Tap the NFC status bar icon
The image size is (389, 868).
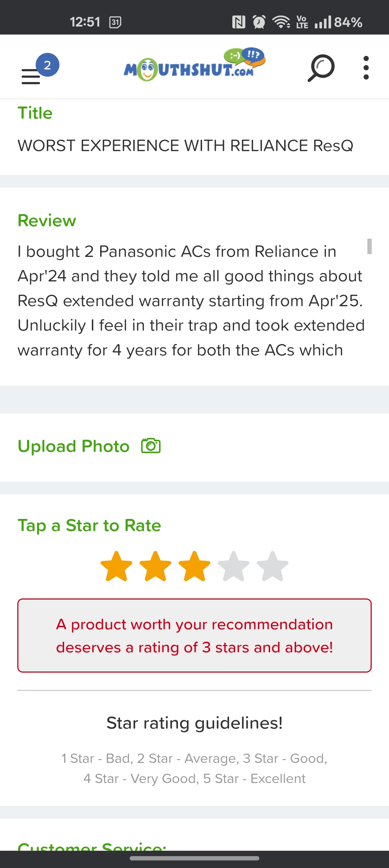tap(238, 22)
